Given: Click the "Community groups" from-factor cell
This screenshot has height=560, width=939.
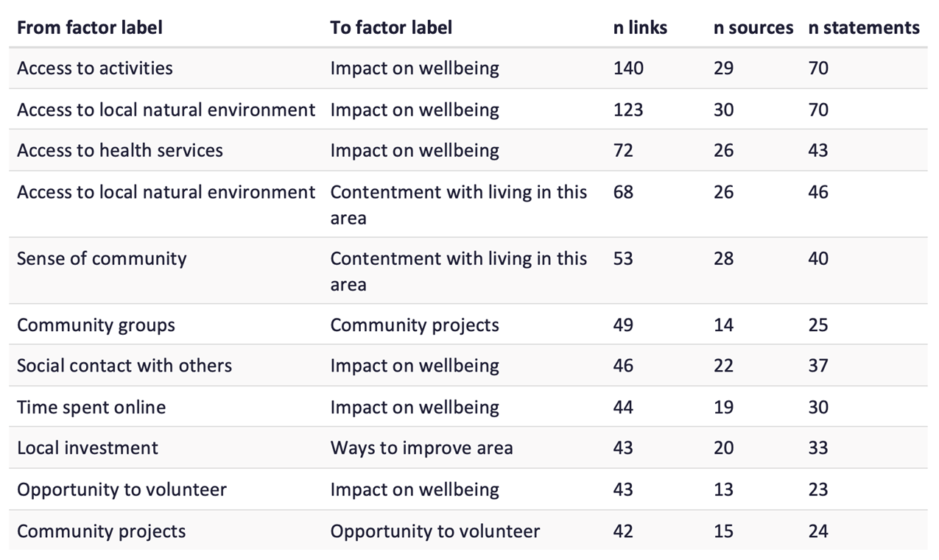Looking at the screenshot, I should 96,325.
